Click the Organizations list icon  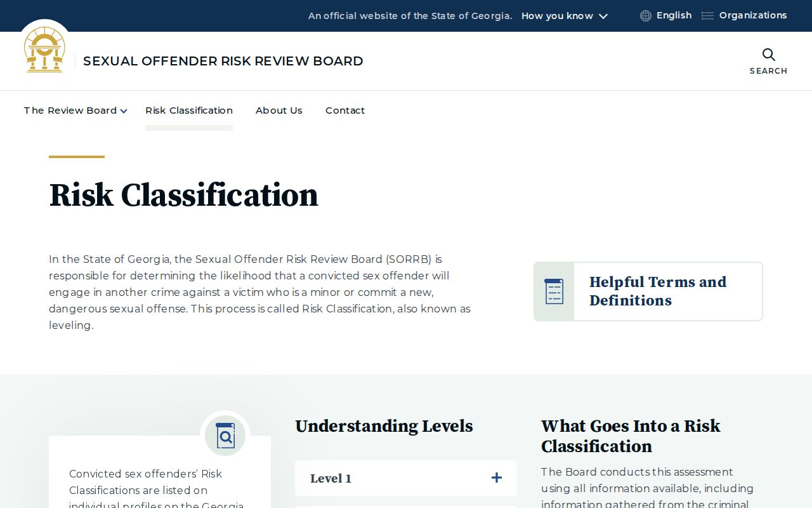pyautogui.click(x=707, y=16)
